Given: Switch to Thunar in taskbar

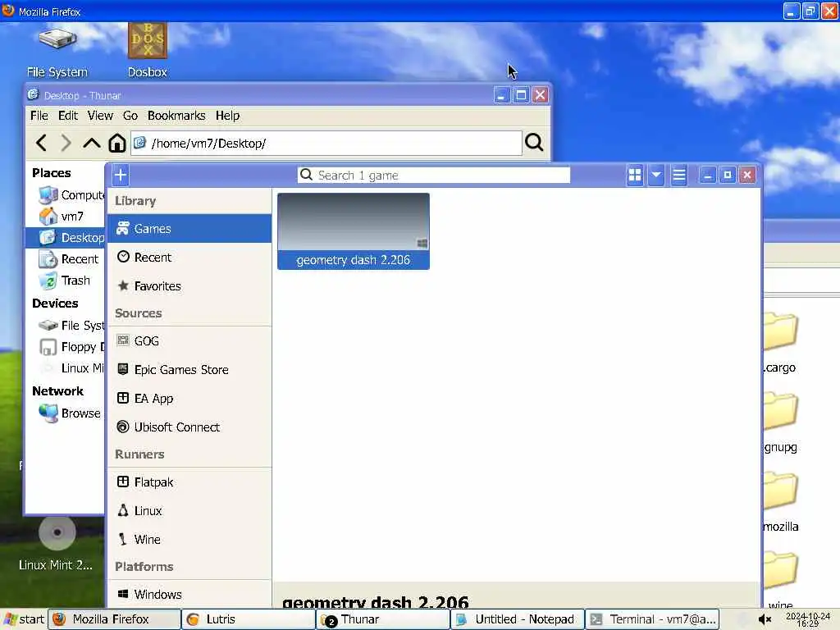Looking at the screenshot, I should pyautogui.click(x=383, y=619).
